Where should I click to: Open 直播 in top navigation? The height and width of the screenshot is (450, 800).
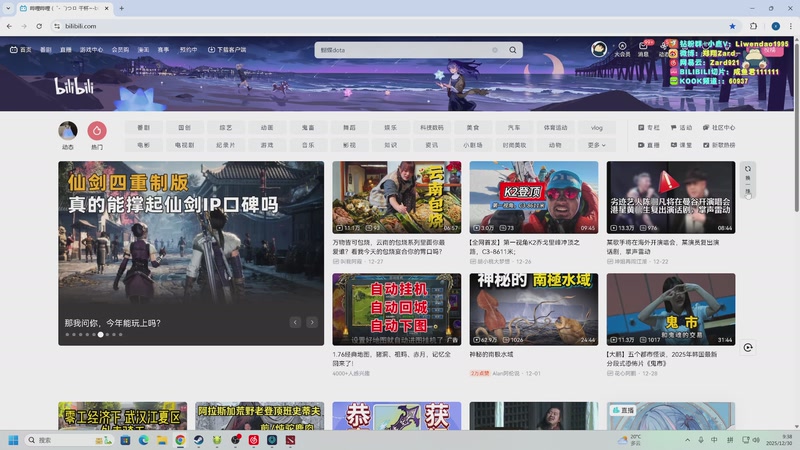[66, 50]
